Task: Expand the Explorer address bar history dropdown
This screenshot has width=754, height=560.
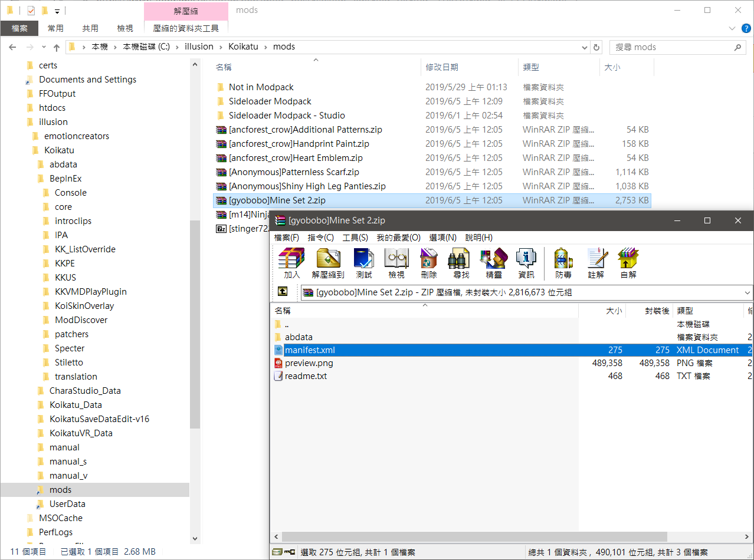Action: click(x=584, y=47)
